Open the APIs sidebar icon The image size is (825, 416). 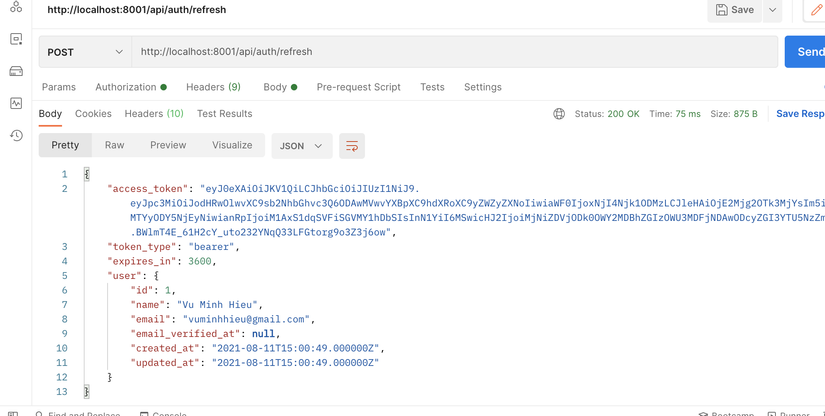[x=16, y=8]
